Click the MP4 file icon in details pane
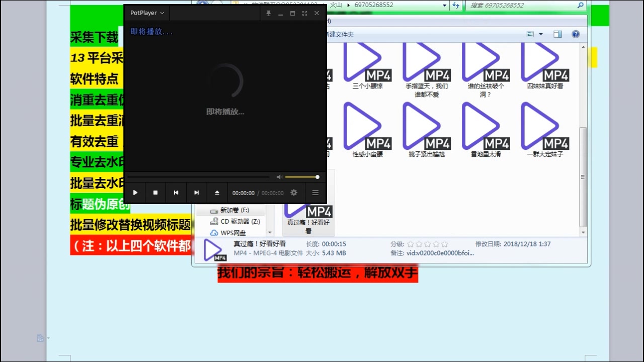This screenshot has width=644, height=362. point(214,250)
